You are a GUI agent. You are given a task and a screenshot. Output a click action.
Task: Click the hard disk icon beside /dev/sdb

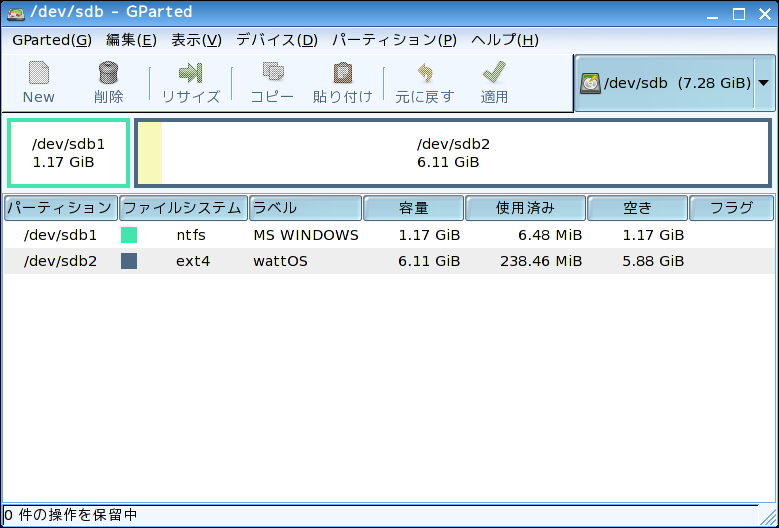[x=590, y=83]
